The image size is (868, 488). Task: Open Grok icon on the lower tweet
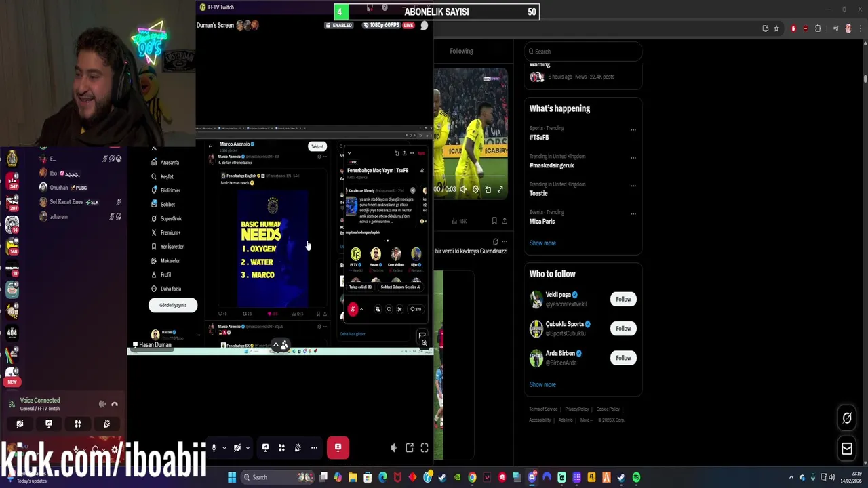point(495,242)
